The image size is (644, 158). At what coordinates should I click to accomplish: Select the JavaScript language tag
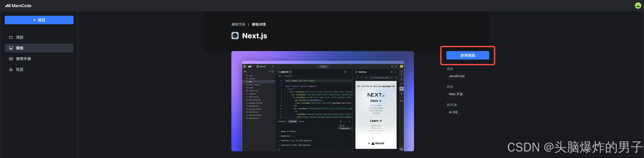click(x=456, y=76)
